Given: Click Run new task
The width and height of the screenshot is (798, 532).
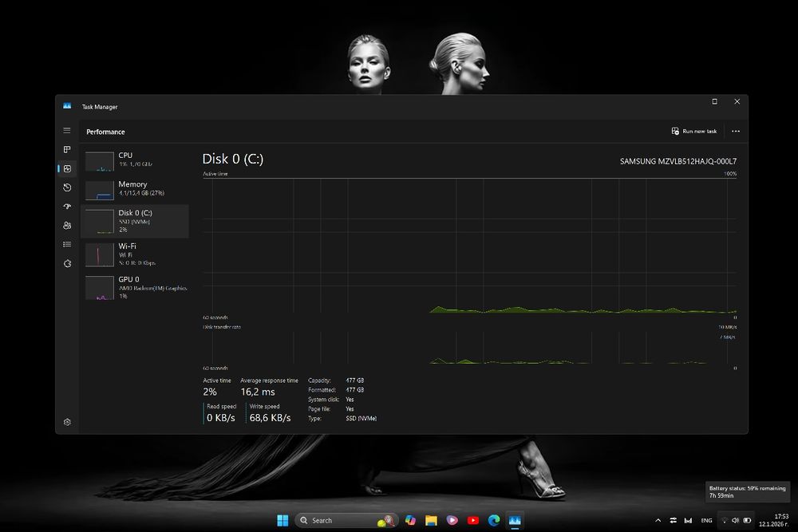Looking at the screenshot, I should pos(693,132).
